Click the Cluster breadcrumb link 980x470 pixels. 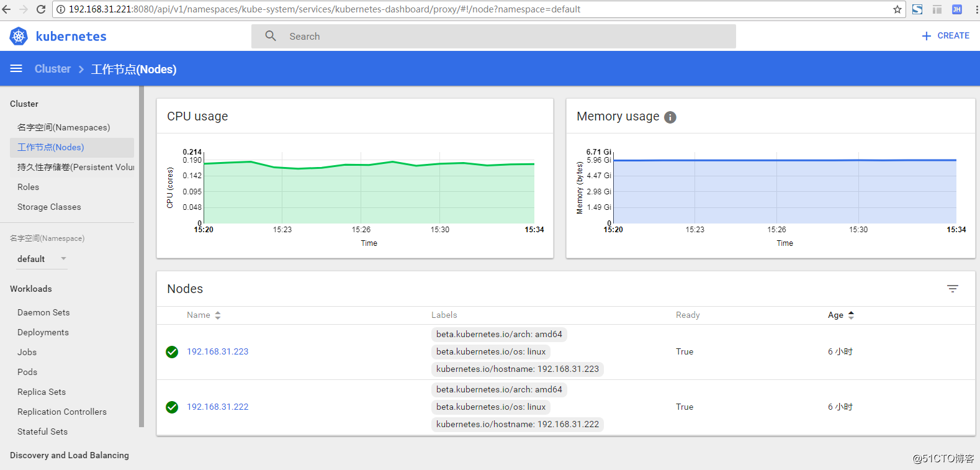(53, 69)
